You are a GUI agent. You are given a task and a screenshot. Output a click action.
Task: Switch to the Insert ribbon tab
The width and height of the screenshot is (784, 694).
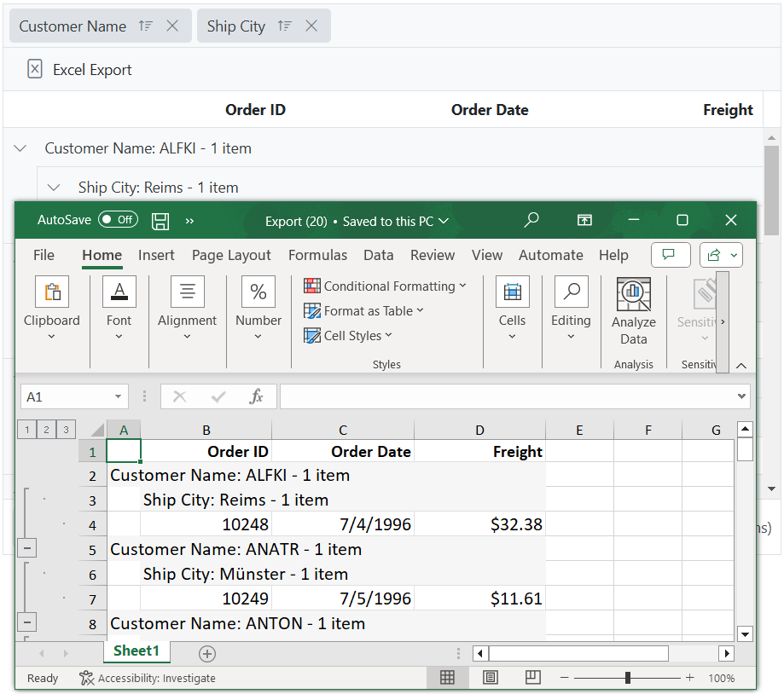tap(156, 255)
